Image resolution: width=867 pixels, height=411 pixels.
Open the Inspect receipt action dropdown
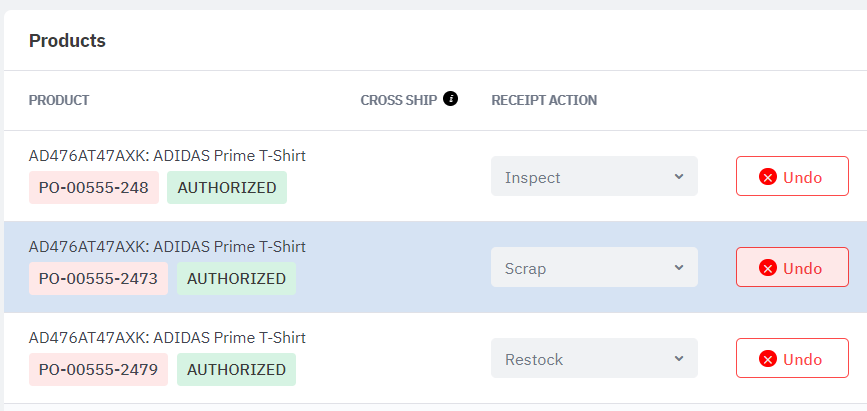coord(594,176)
